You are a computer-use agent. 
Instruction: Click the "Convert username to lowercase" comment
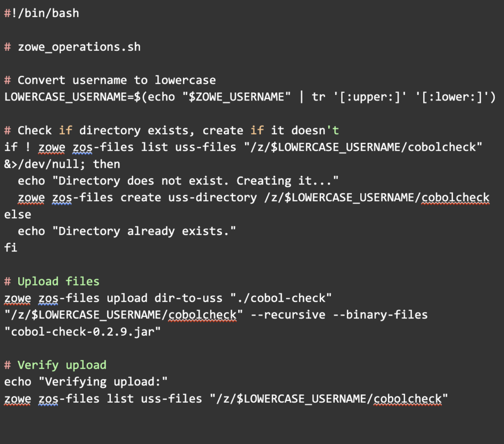110,80
